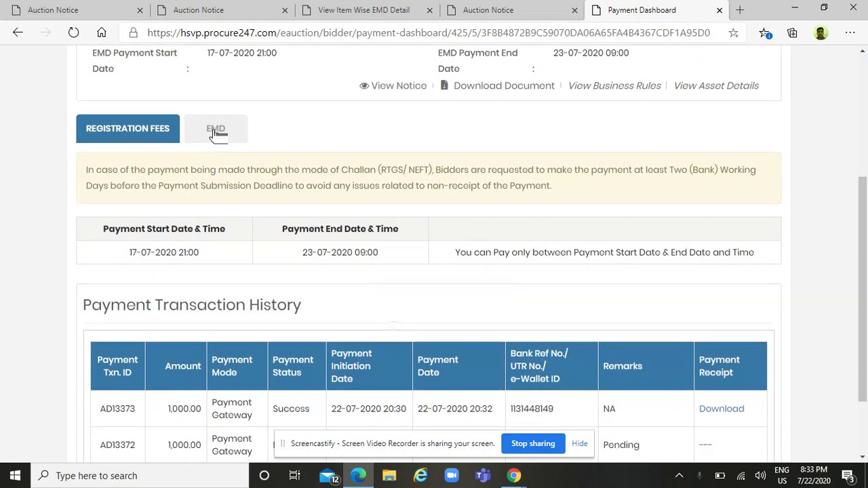Viewport: 868px width, 488px height.
Task: Close the View Item Wise EMD Detail tab
Action: (429, 10)
